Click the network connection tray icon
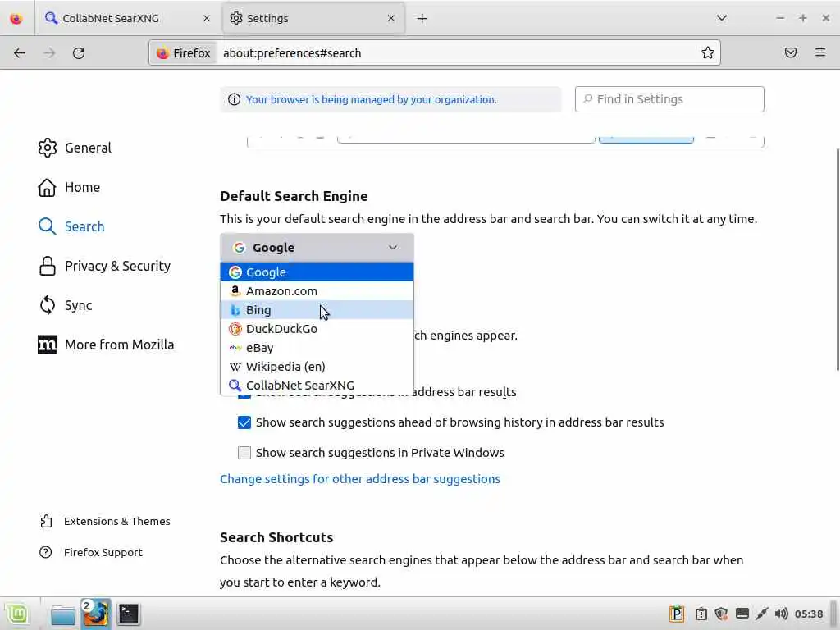 (x=762, y=614)
